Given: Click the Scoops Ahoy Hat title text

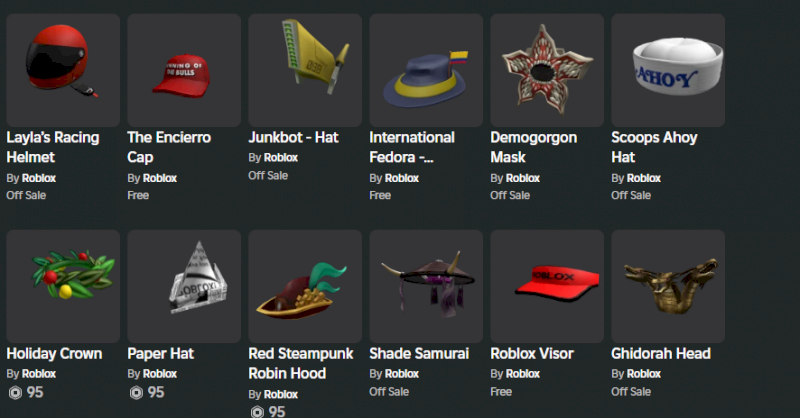Looking at the screenshot, I should pyautogui.click(x=654, y=147).
